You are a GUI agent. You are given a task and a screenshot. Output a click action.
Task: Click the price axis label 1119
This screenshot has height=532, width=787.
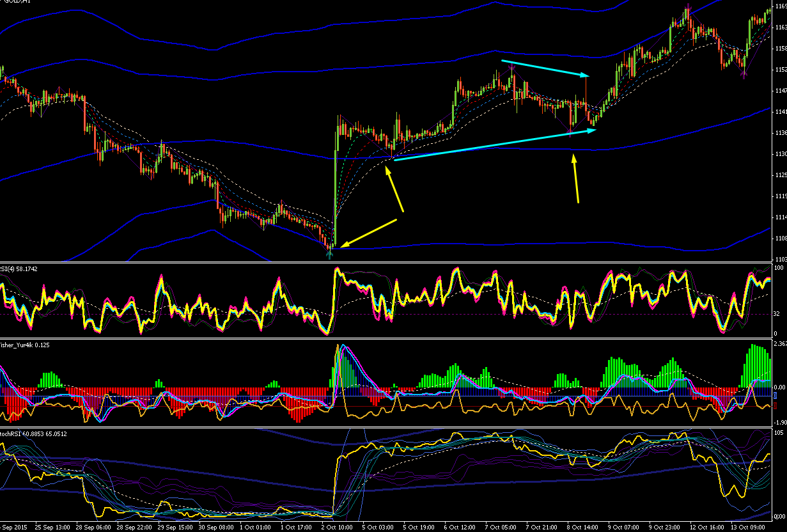coord(781,196)
